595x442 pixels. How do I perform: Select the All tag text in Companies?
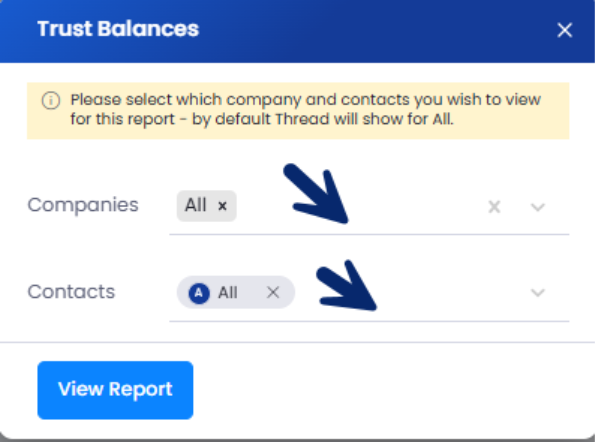tap(195, 205)
